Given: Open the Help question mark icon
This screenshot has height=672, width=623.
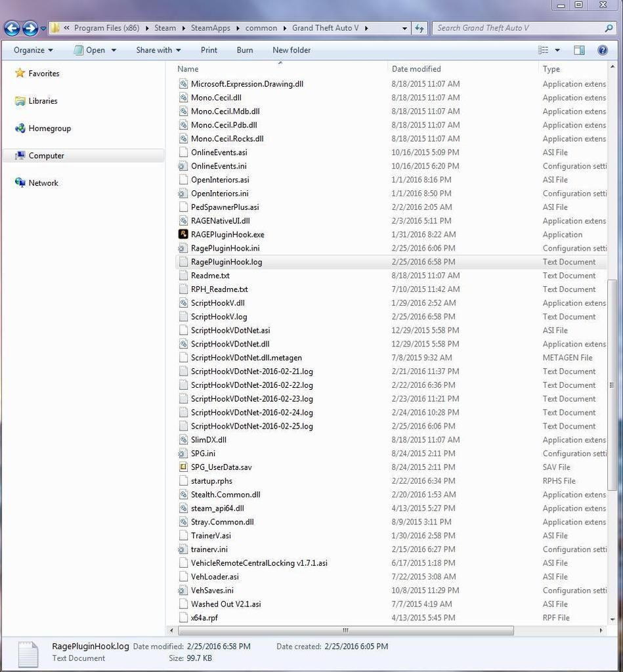Looking at the screenshot, I should 602,50.
